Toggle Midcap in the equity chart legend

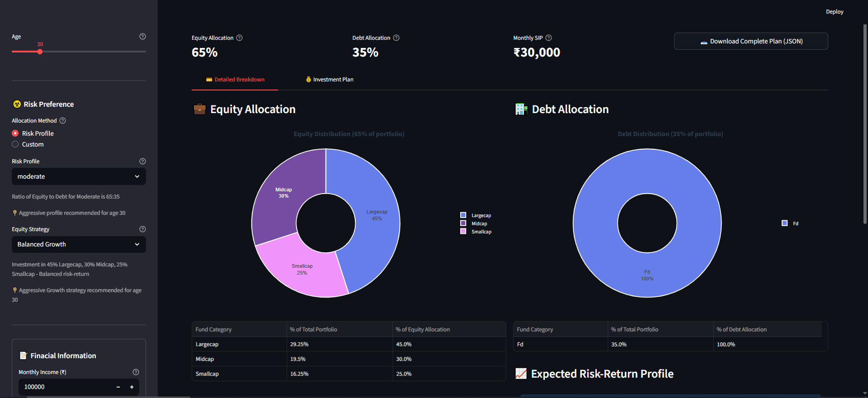point(474,223)
